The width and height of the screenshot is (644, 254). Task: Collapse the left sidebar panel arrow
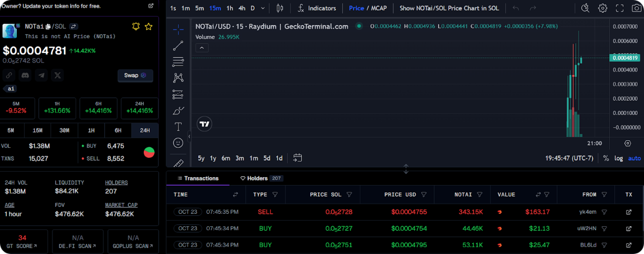pos(189,136)
